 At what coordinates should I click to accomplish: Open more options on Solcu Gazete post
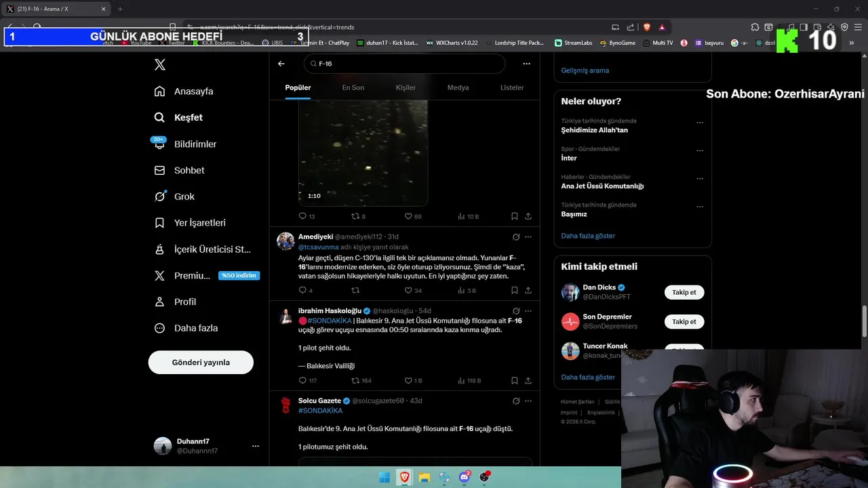pos(528,401)
